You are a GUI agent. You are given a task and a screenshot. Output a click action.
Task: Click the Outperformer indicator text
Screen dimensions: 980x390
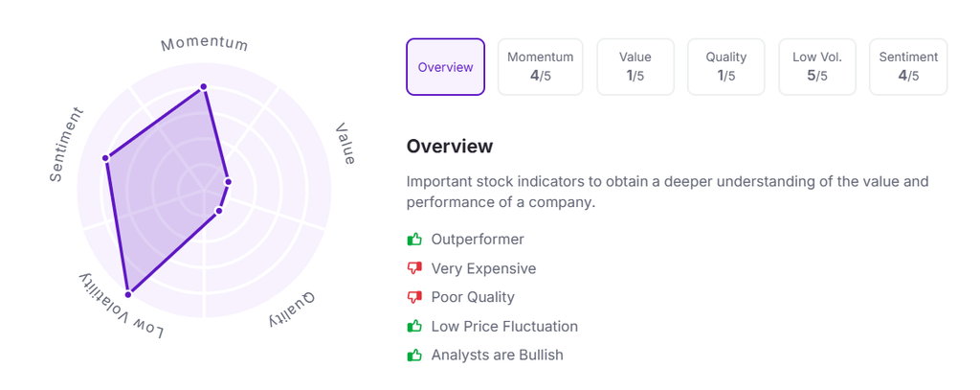(478, 240)
